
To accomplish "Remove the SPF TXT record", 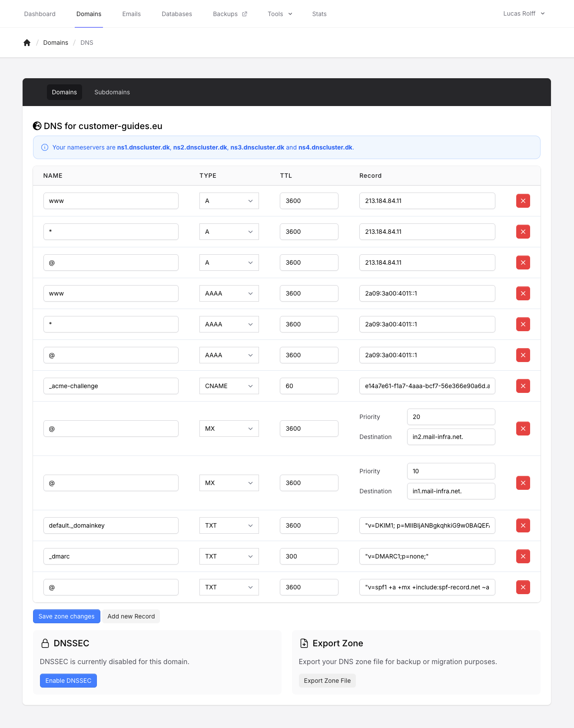I will click(523, 587).
